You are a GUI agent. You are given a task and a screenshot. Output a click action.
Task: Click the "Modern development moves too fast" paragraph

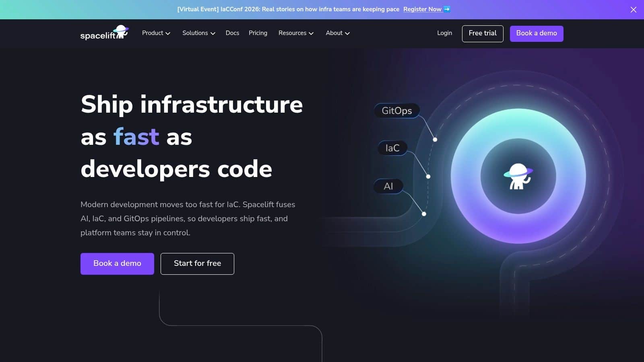[x=188, y=218]
